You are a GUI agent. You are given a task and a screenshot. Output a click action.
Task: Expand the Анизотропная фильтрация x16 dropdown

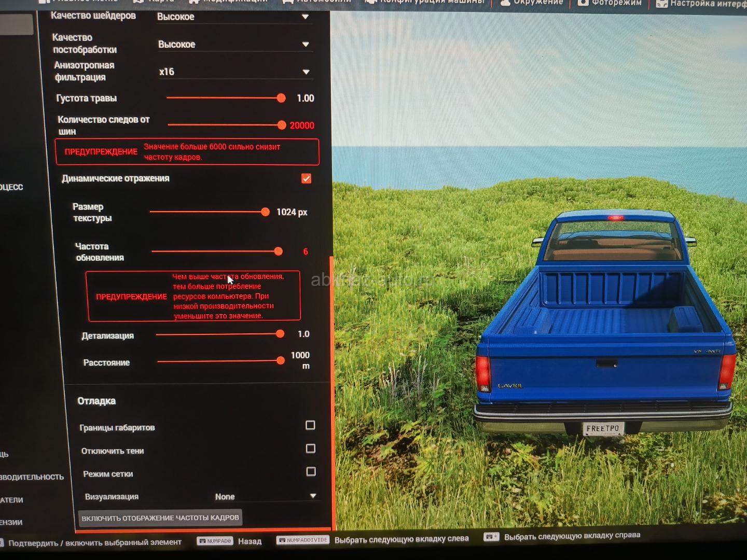point(234,72)
